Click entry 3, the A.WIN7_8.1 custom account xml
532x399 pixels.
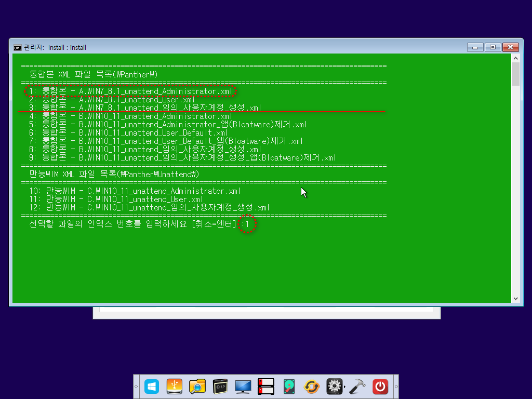[x=145, y=108]
